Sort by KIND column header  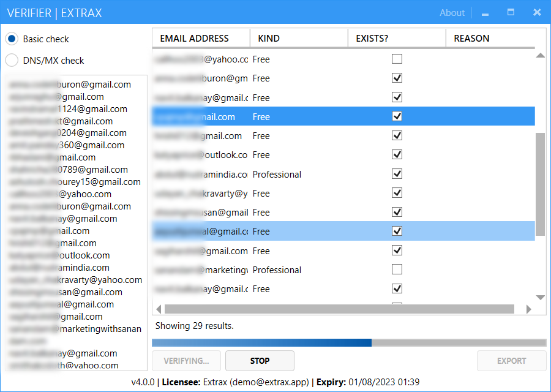pyautogui.click(x=299, y=38)
